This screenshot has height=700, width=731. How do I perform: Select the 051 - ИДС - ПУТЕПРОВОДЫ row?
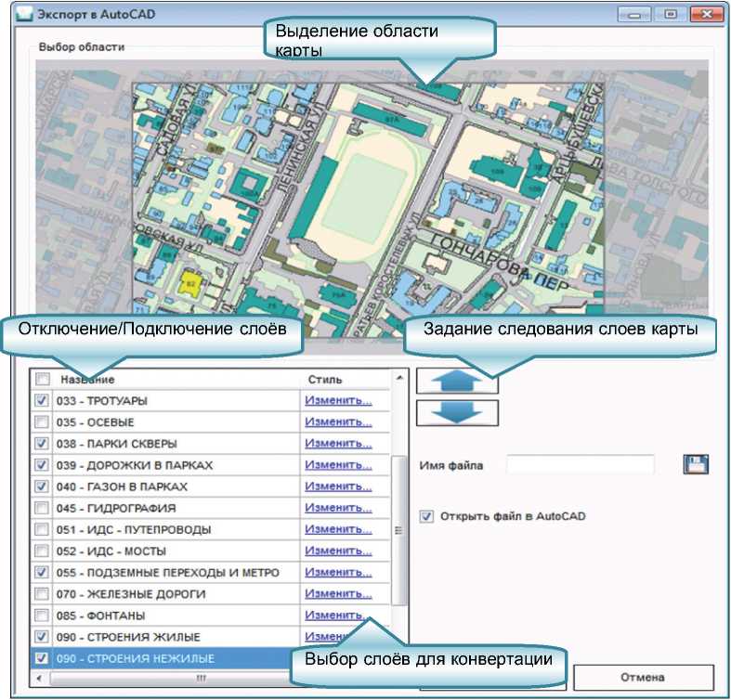coord(211,529)
